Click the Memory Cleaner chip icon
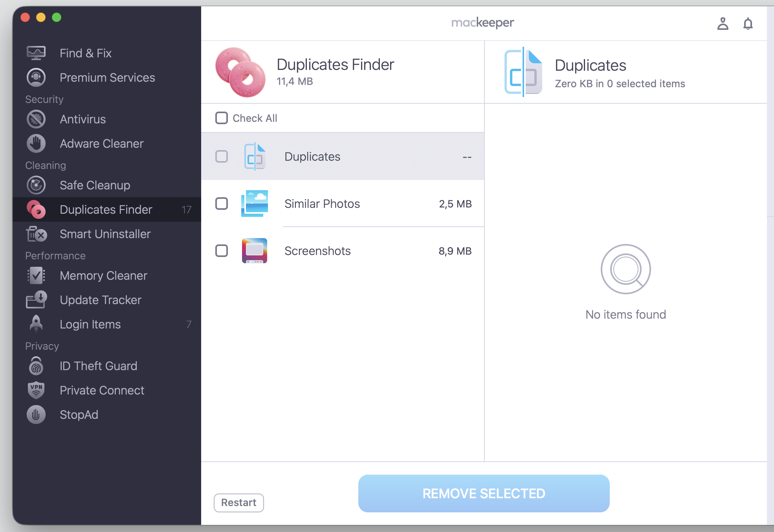The width and height of the screenshot is (774, 532). click(36, 275)
